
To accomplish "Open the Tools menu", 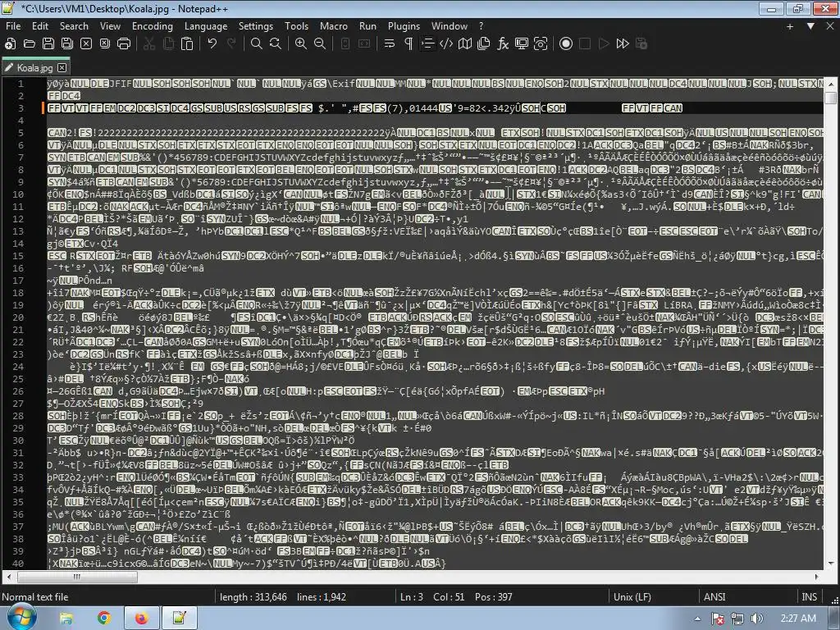I will tap(296, 25).
